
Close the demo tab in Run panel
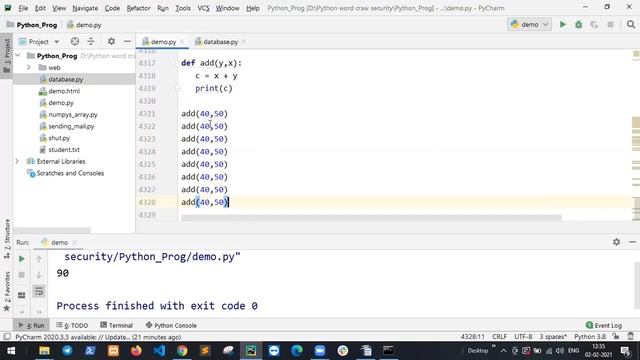(74, 242)
